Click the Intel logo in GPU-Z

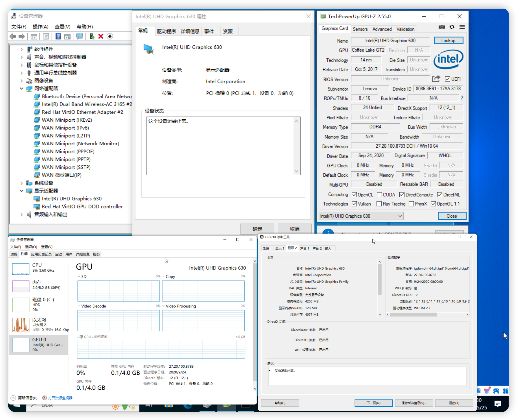pyautogui.click(x=449, y=60)
